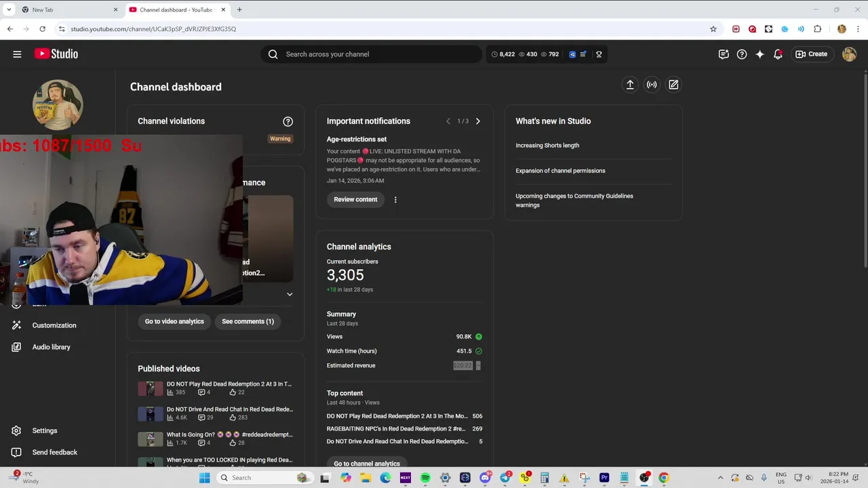868x488 pixels.
Task: Open 'Increasing Shorts length' news item
Action: [547, 145]
